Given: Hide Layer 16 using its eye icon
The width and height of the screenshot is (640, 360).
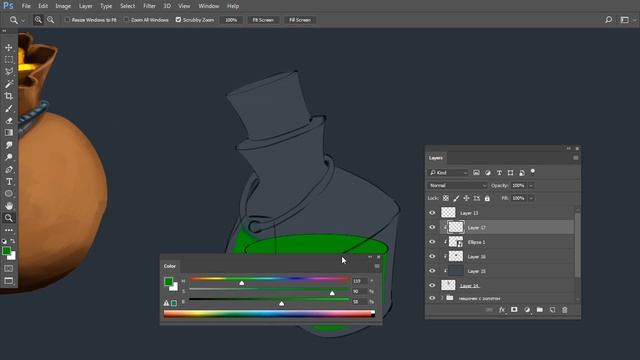Looking at the screenshot, I should click(x=432, y=256).
